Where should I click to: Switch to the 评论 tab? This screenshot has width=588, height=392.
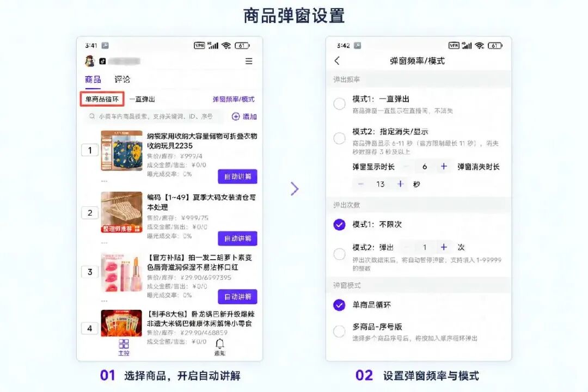point(122,79)
